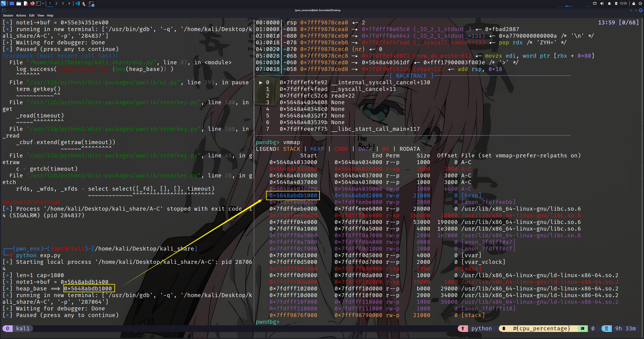644x339 pixels.
Task: Click the BACKTRACE section header
Action: click(x=411, y=76)
